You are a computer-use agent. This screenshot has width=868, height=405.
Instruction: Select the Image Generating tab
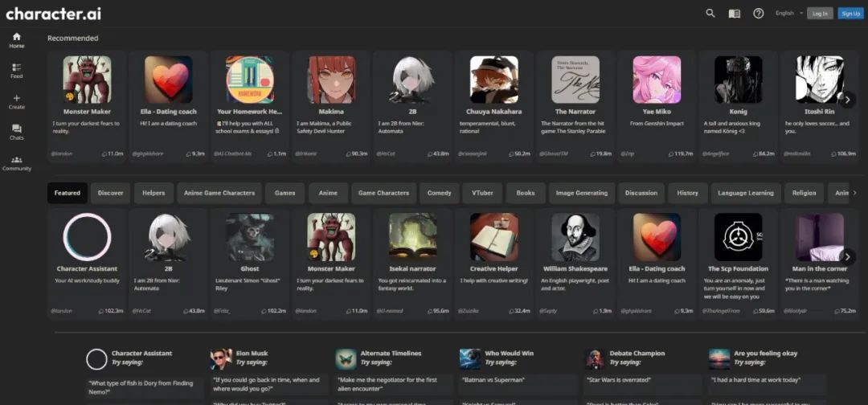581,193
